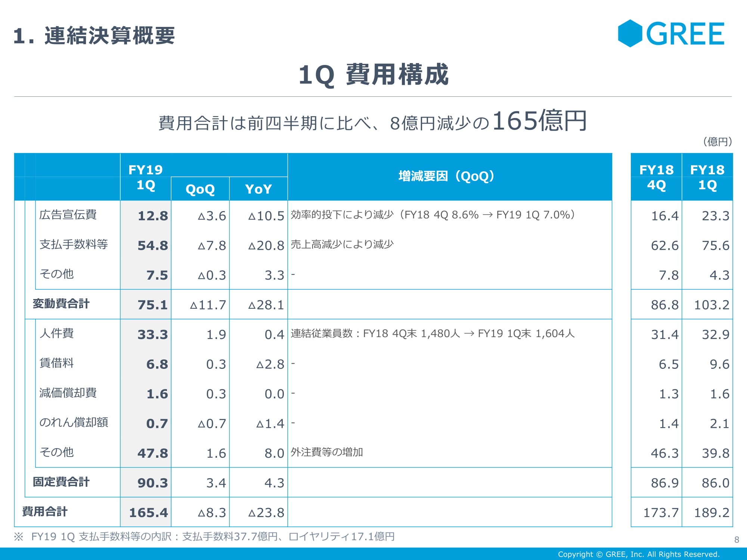Select the FY18 4Q column header
Screen dimensions: 747x560
tap(656, 177)
